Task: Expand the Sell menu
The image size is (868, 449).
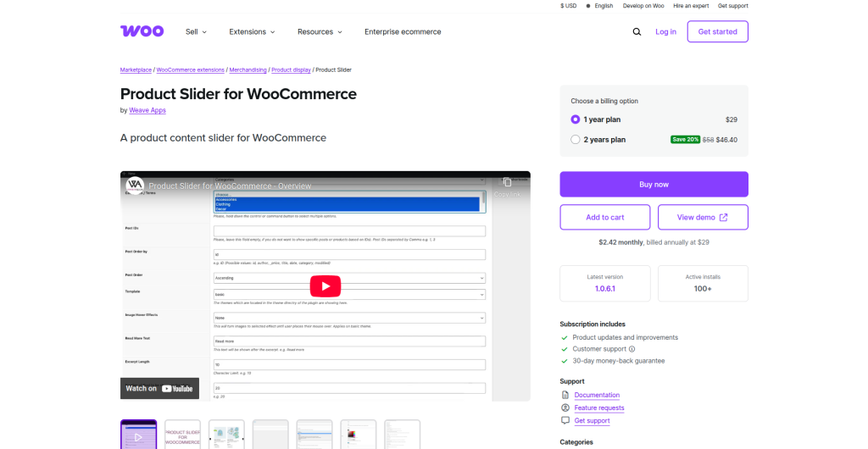Action: [196, 31]
